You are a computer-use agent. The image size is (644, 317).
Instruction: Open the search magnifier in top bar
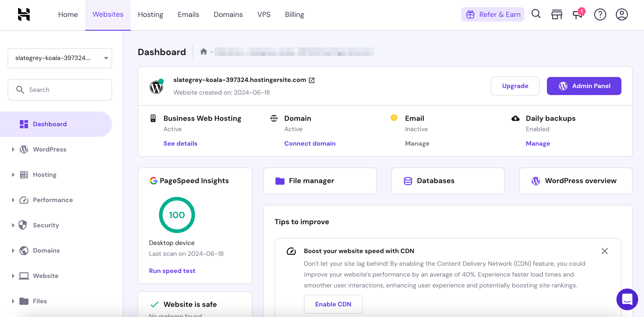[536, 14]
